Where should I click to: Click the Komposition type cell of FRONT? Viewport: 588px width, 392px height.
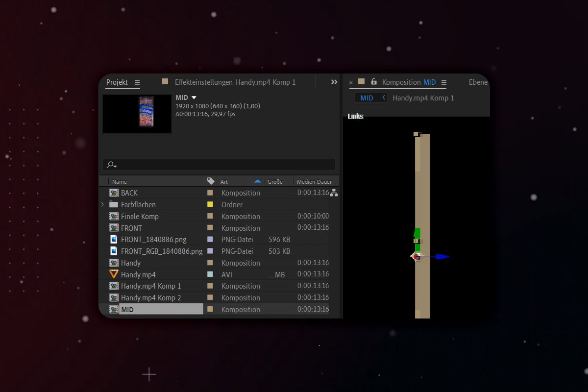pyautogui.click(x=241, y=228)
